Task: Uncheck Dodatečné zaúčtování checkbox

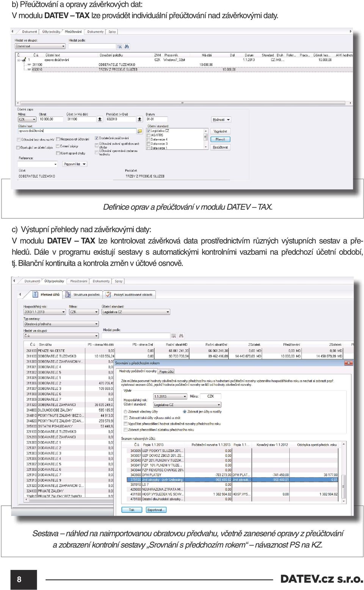Action: click(x=97, y=138)
